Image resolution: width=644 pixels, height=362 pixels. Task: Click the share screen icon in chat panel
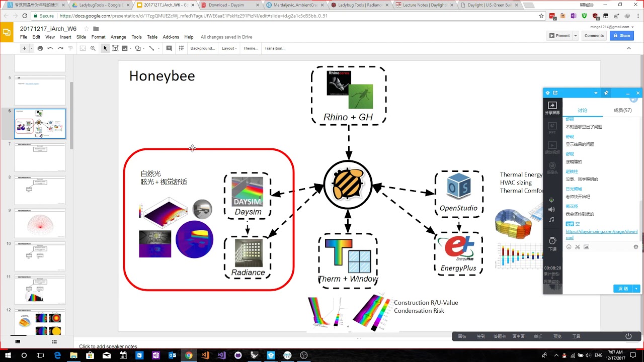coord(552,108)
